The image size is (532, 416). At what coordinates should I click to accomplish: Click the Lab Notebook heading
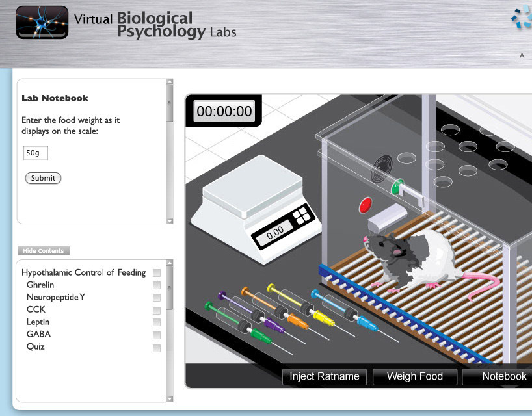click(x=55, y=98)
